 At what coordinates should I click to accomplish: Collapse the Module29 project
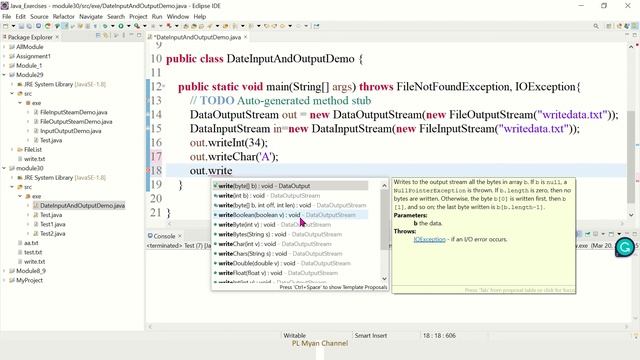click(4, 75)
